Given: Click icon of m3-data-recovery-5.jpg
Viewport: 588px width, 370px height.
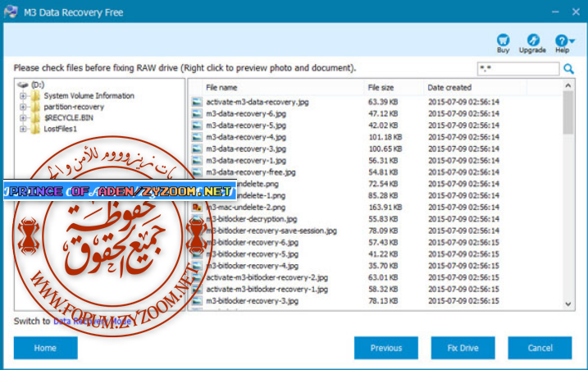Looking at the screenshot, I should (x=197, y=126).
